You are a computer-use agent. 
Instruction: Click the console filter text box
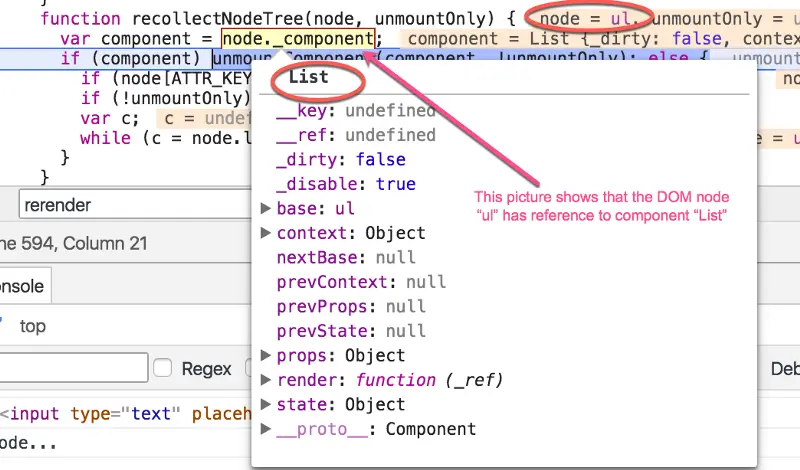tap(74, 367)
